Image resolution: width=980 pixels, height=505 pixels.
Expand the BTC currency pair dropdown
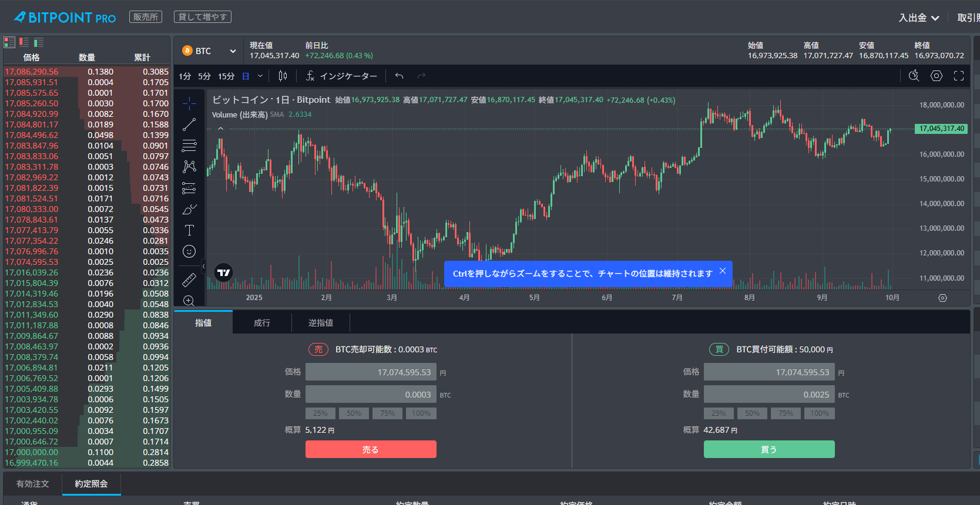pos(233,51)
